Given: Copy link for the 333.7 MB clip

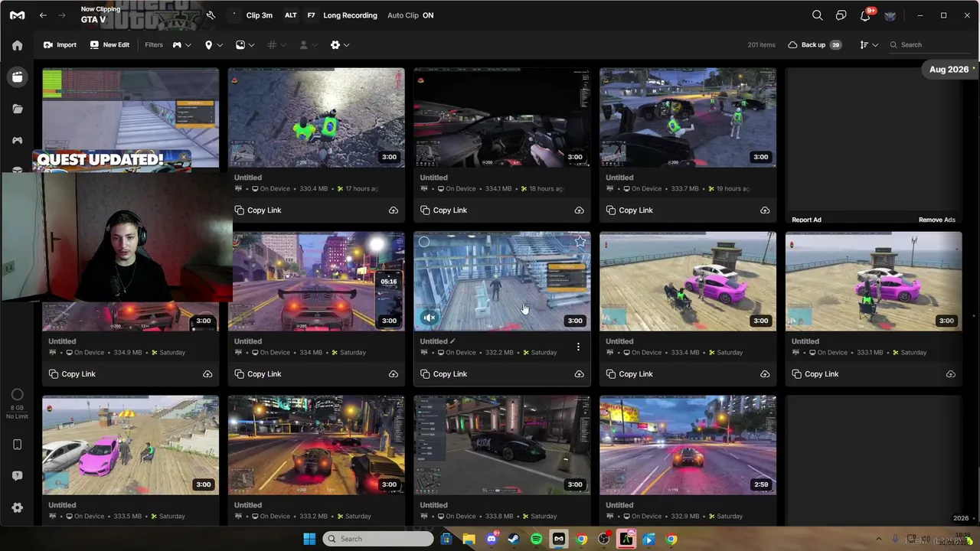Looking at the screenshot, I should [x=629, y=210].
